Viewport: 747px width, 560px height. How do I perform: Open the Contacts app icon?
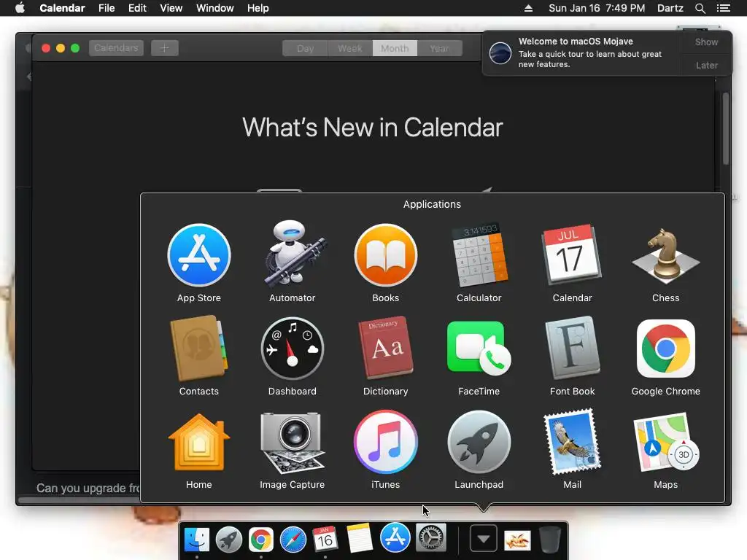tap(199, 349)
